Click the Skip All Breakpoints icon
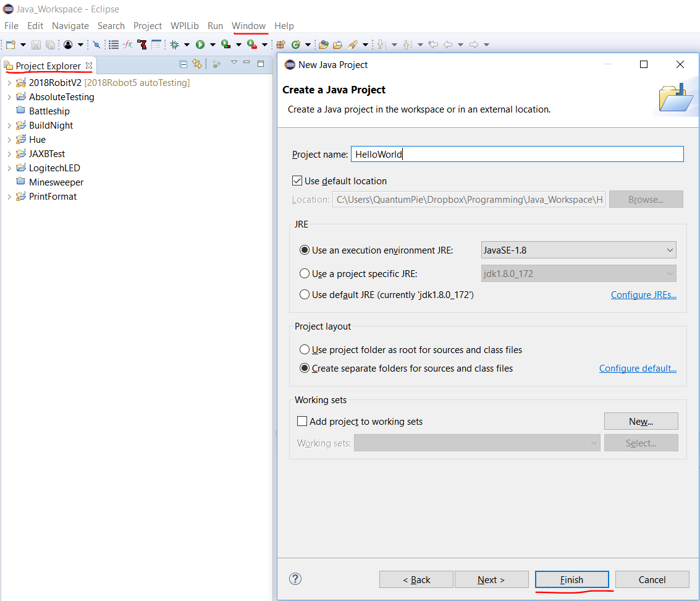The width and height of the screenshot is (700, 601). click(96, 45)
